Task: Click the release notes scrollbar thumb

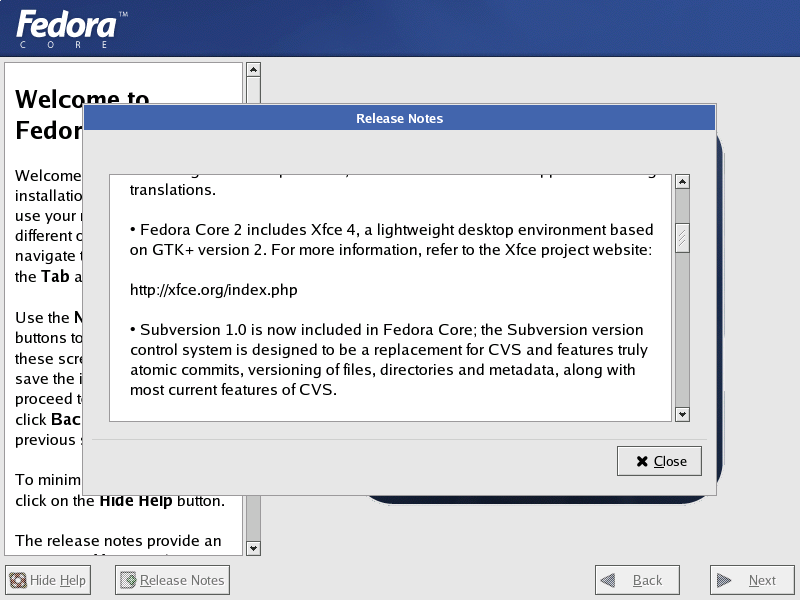Action: (682, 238)
